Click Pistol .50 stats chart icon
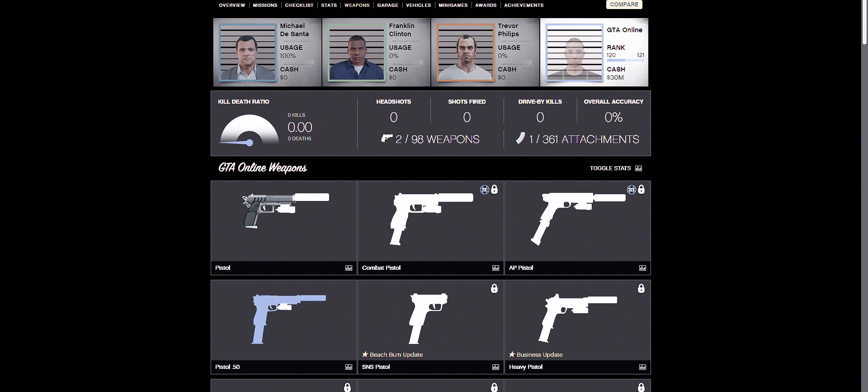Viewport: 868px width, 392px height. point(349,367)
